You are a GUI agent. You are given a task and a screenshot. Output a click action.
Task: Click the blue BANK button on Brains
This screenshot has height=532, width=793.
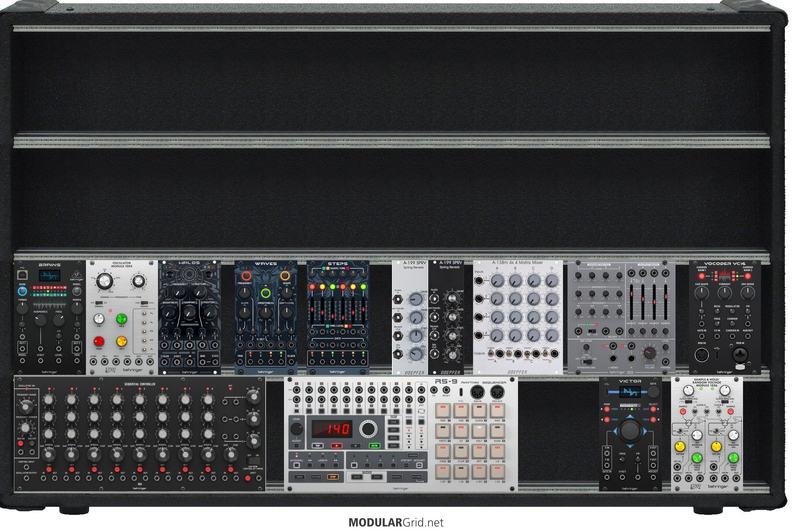click(23, 291)
